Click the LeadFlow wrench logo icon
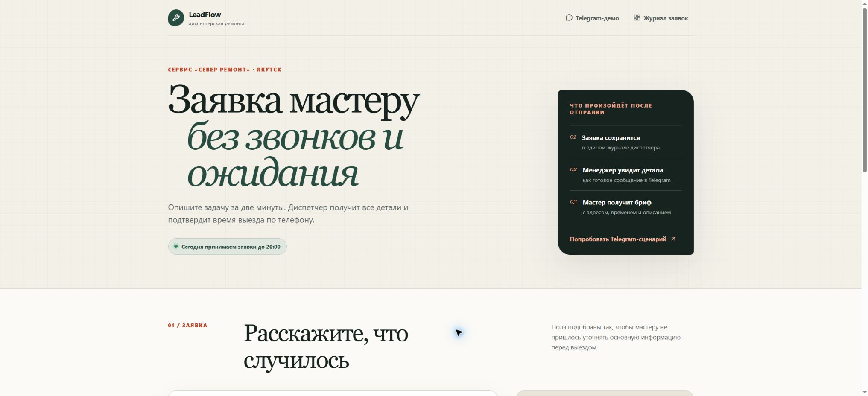Screen dimensions: 868x396 click(x=176, y=18)
